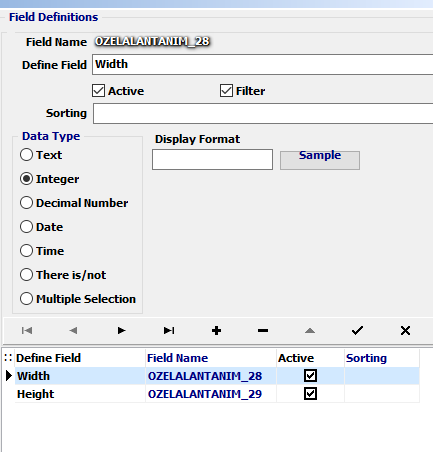Select the Height row in grid
This screenshot has height=452, width=433.
pyautogui.click(x=217, y=394)
